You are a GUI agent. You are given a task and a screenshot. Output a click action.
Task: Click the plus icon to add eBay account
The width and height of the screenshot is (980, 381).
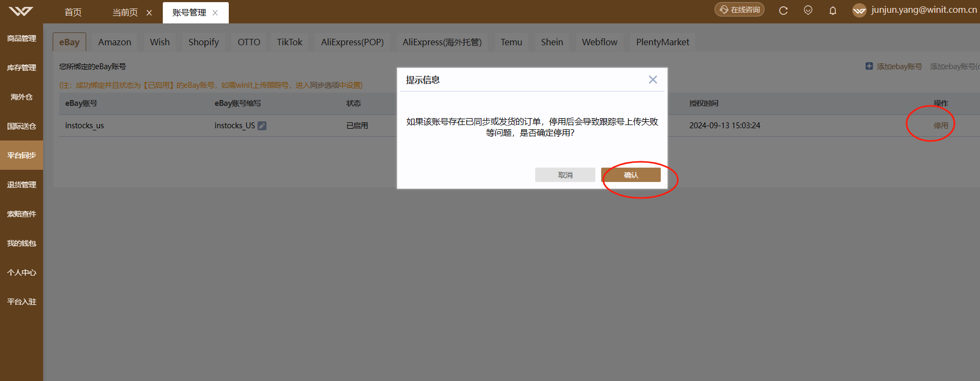[x=869, y=66]
